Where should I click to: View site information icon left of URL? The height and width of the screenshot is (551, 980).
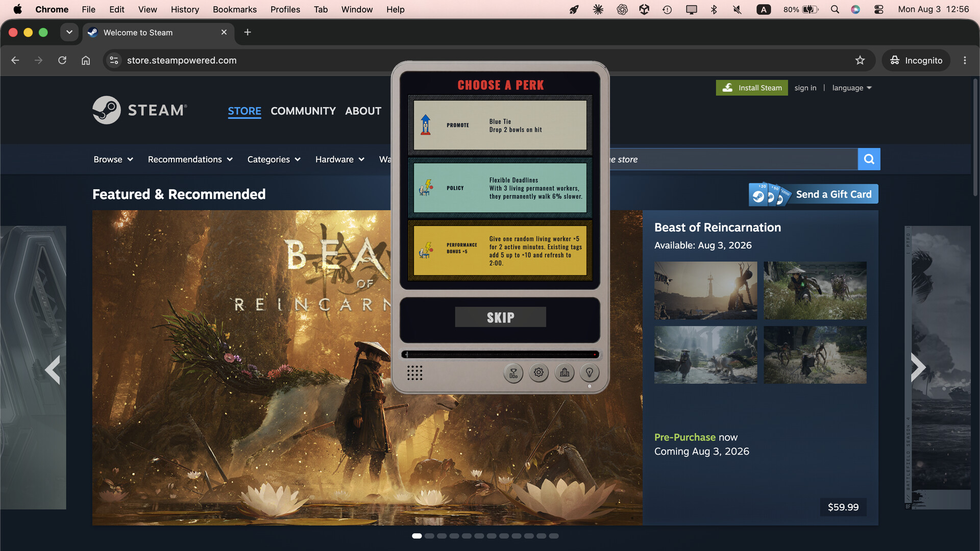(x=114, y=60)
